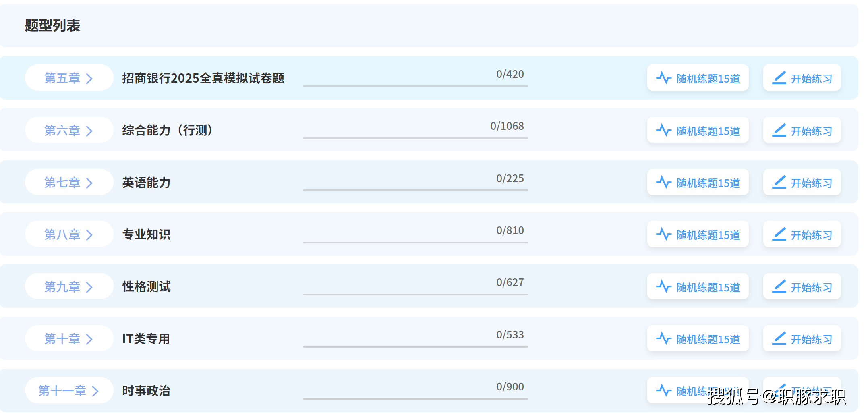The width and height of the screenshot is (868, 415).
Task: Select the 专业知识 topic title
Action: coord(146,234)
